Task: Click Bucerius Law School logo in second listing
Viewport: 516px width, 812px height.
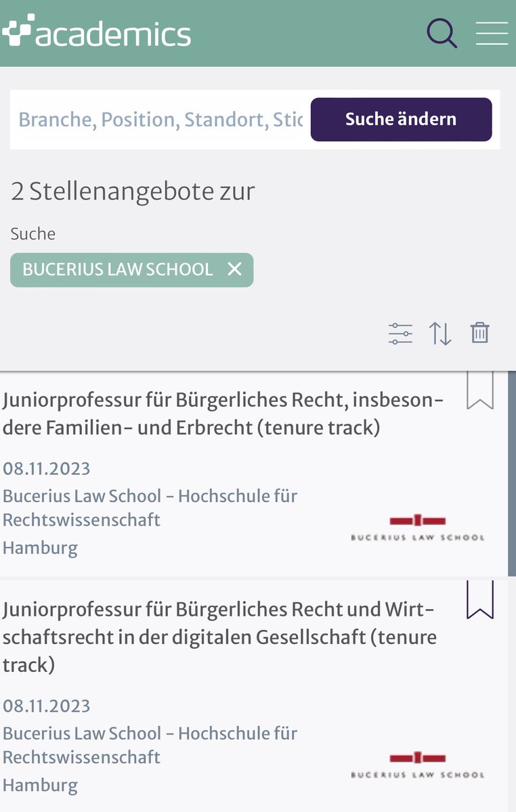Action: 418,765
